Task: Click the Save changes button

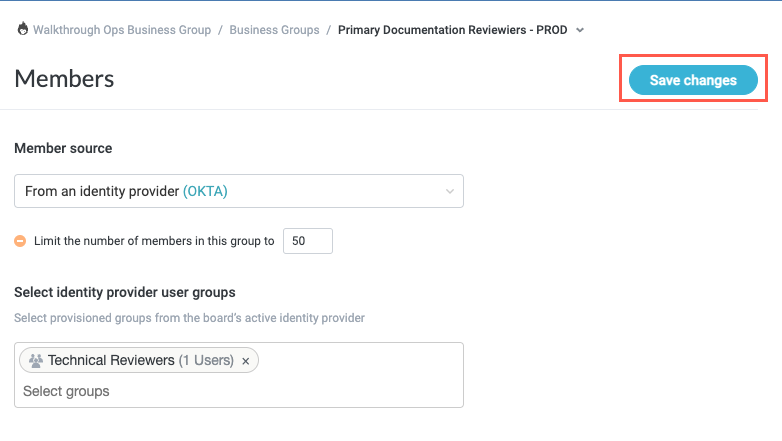Action: tap(693, 80)
